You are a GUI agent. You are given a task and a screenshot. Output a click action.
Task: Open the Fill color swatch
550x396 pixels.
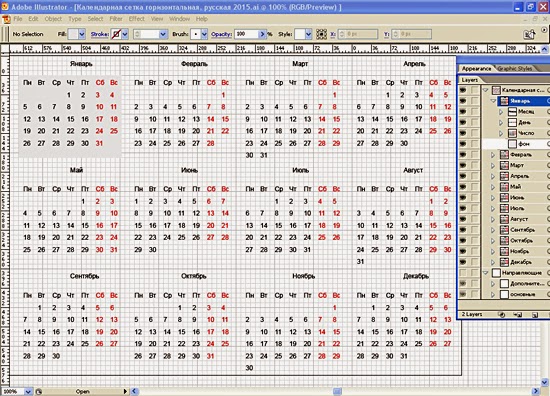(73, 34)
